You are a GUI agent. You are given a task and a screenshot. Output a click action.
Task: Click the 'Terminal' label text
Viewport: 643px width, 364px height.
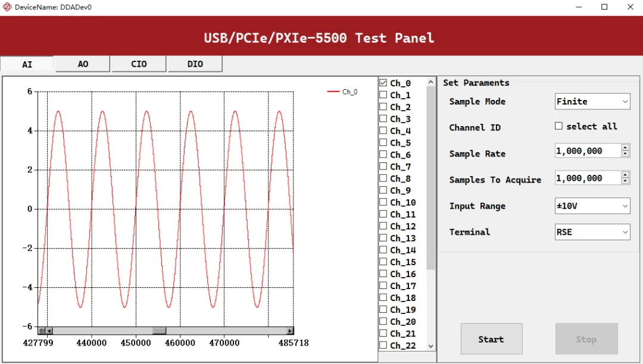click(x=470, y=232)
